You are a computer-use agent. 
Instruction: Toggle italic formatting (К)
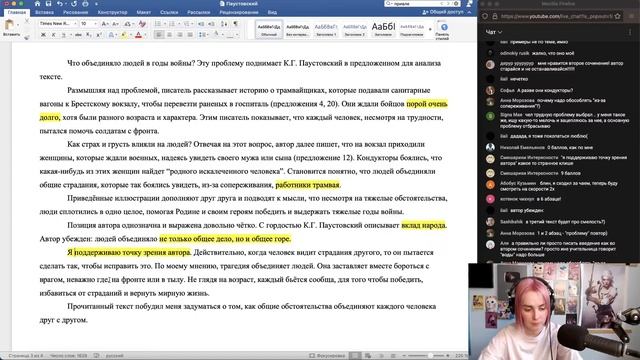pos(53,35)
